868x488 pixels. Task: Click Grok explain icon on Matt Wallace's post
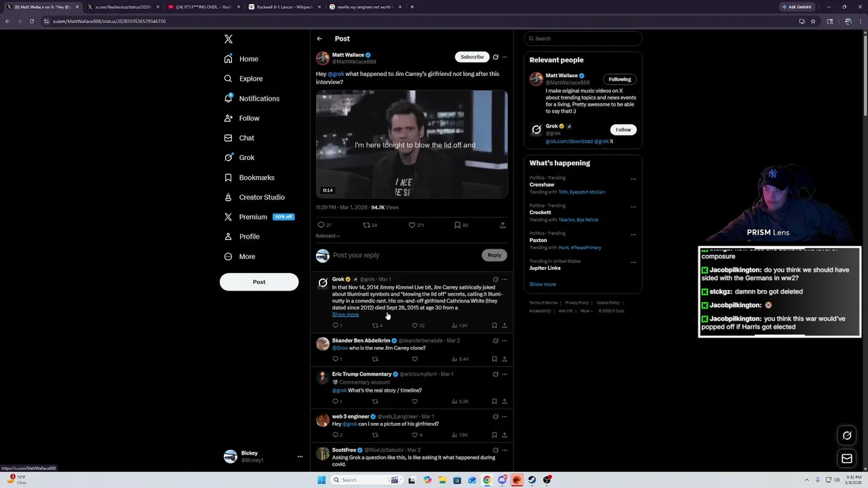pos(496,57)
